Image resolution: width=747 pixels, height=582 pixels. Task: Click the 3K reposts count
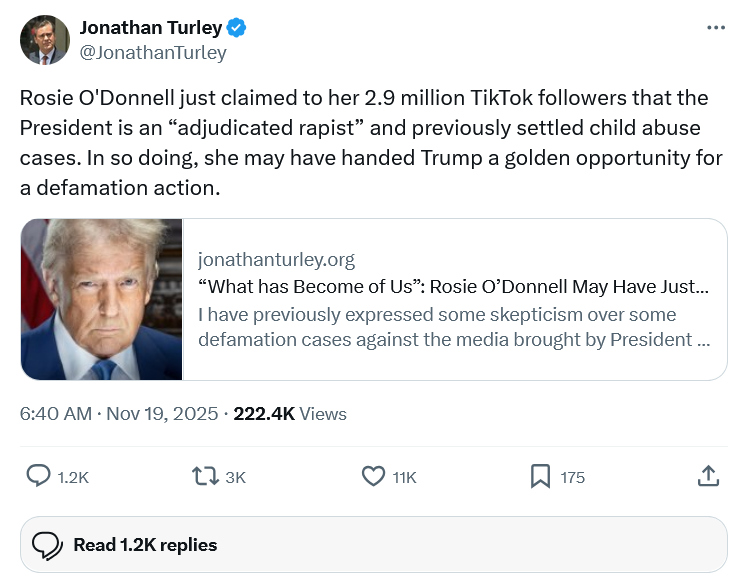point(235,478)
